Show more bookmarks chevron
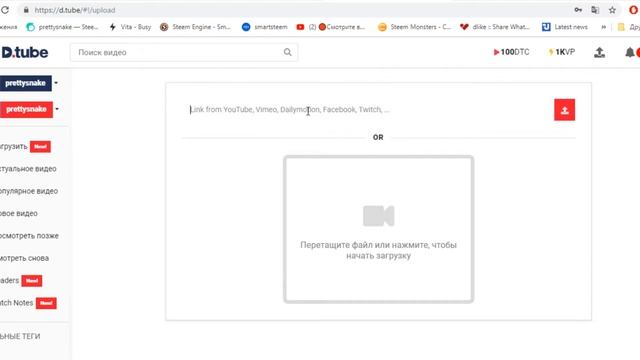This screenshot has height=360, width=640. (x=603, y=27)
